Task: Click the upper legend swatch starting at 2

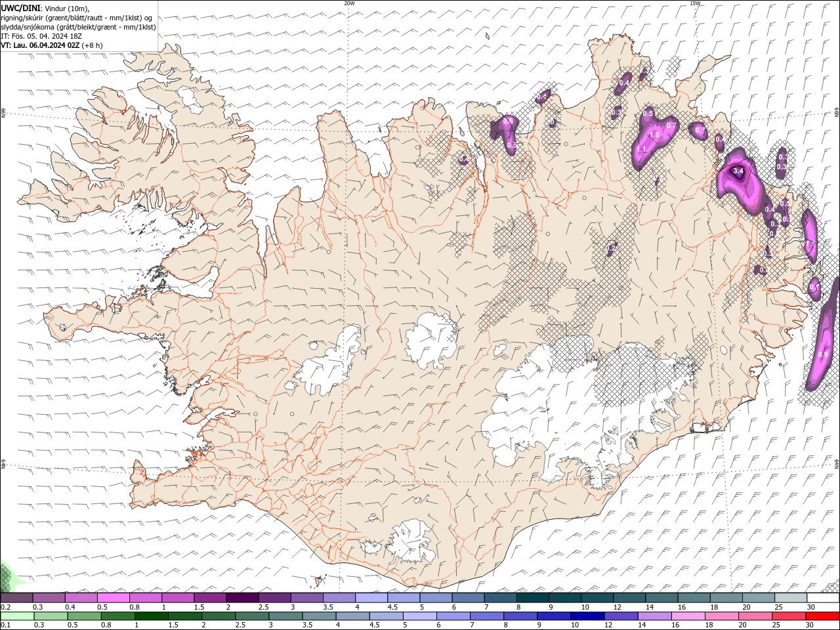Action: (x=242, y=598)
